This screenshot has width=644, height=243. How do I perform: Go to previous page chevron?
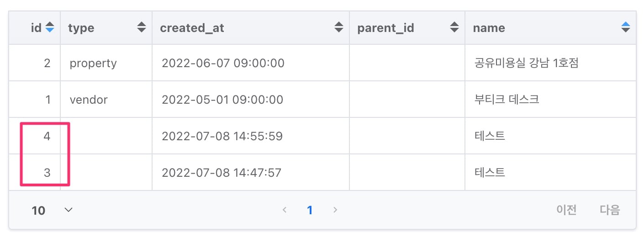[x=285, y=210]
